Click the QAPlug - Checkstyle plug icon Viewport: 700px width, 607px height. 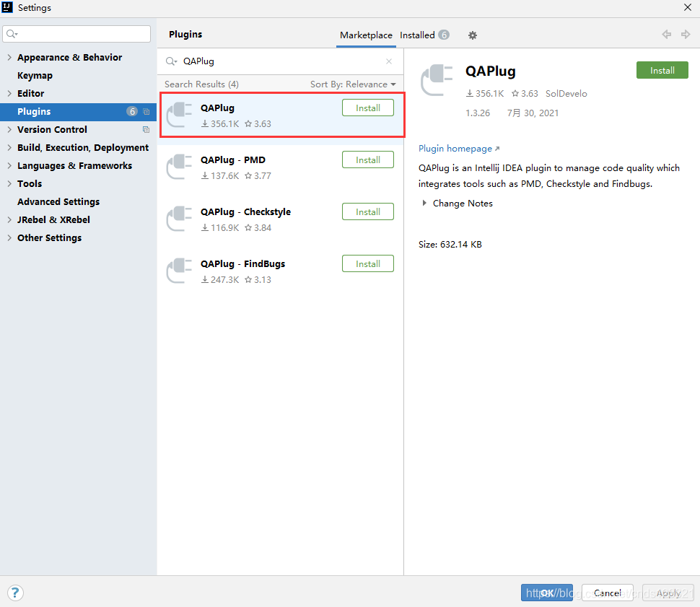click(179, 219)
